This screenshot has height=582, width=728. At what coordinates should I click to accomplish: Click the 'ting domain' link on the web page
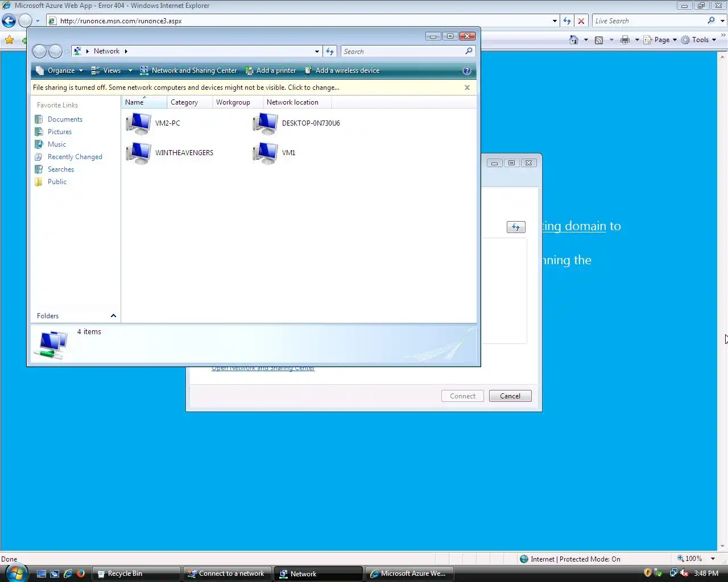tap(574, 226)
